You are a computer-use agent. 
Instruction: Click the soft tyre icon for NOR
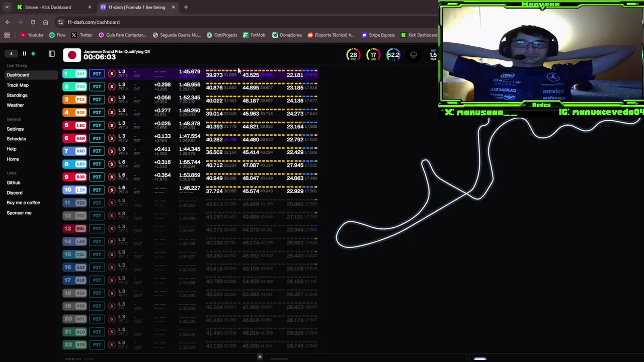point(112,112)
